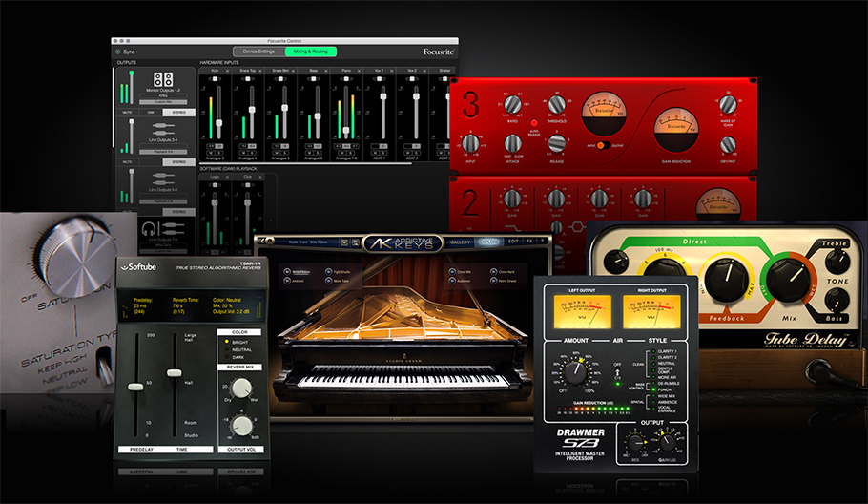868x504 pixels.
Task: Remove the Logic playback channel
Action: 228,177
